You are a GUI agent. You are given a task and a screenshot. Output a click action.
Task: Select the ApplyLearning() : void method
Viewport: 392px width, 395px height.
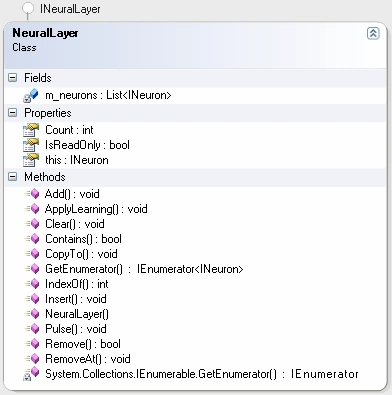[96, 209]
